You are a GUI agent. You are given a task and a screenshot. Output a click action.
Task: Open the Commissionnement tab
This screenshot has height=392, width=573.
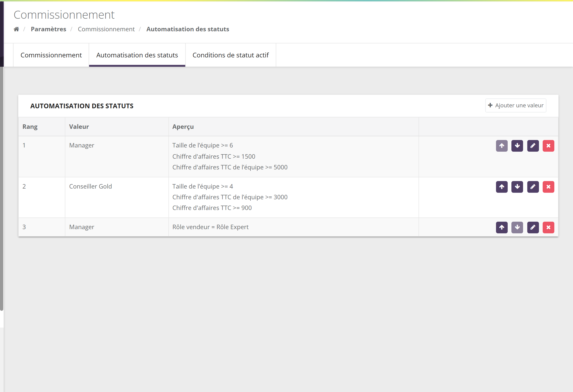tap(51, 55)
